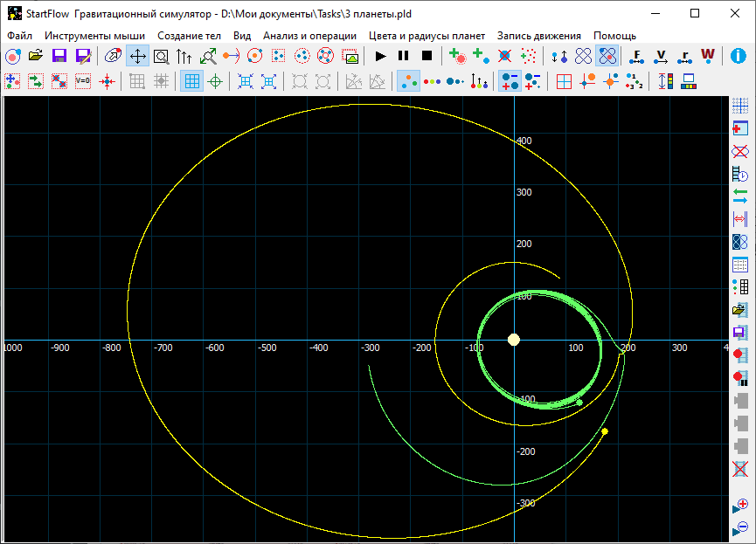
Task: Click the magnifier with green arrows tool
Action: click(x=208, y=57)
